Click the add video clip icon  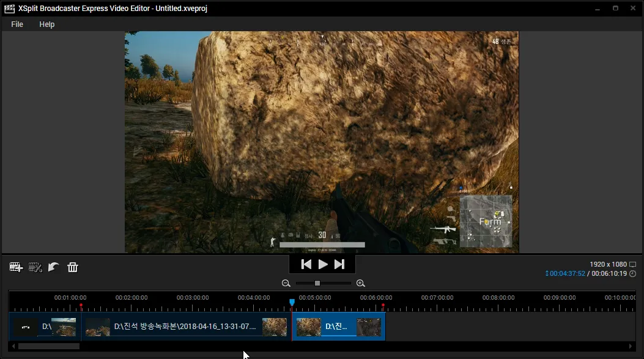(x=16, y=267)
